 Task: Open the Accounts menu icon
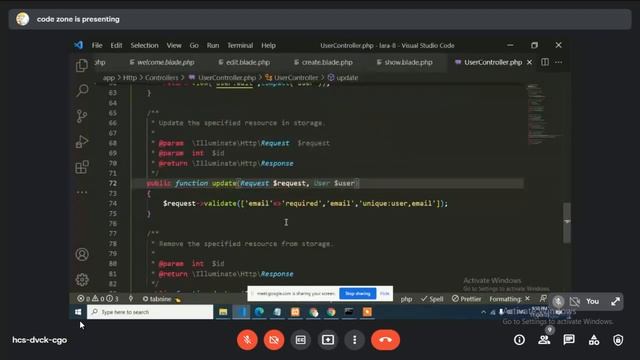pos(82,254)
